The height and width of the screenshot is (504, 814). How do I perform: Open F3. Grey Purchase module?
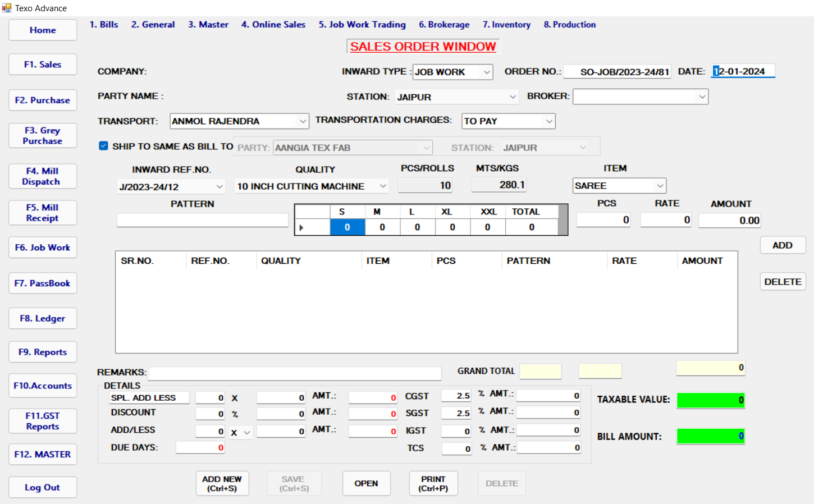[x=43, y=136]
